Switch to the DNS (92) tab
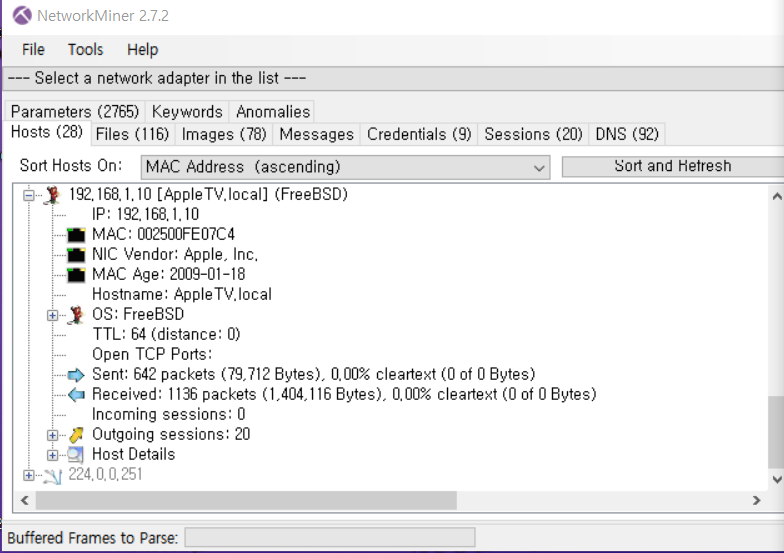The width and height of the screenshot is (784, 553). coord(627,134)
